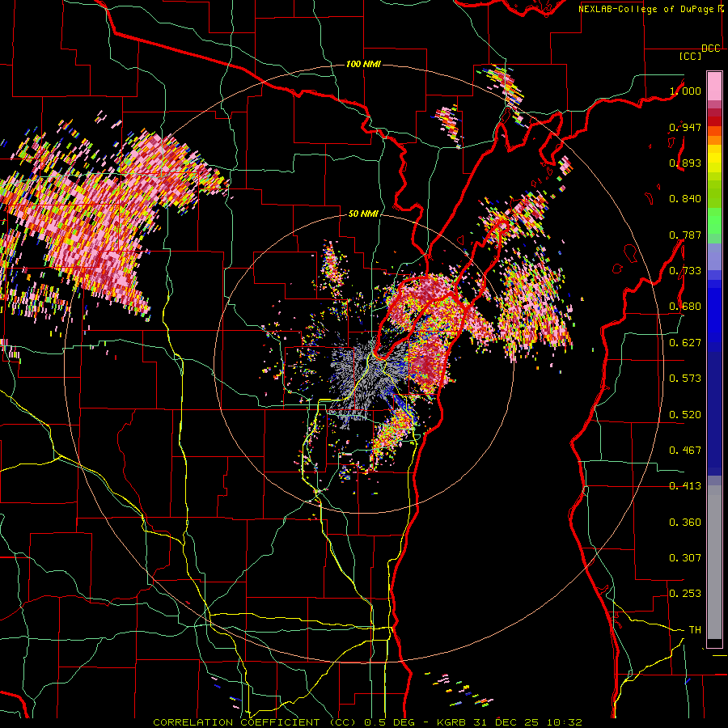The image size is (728, 728).
Task: Click the NEXLAB-College of DuPage label
Action: tap(646, 9)
